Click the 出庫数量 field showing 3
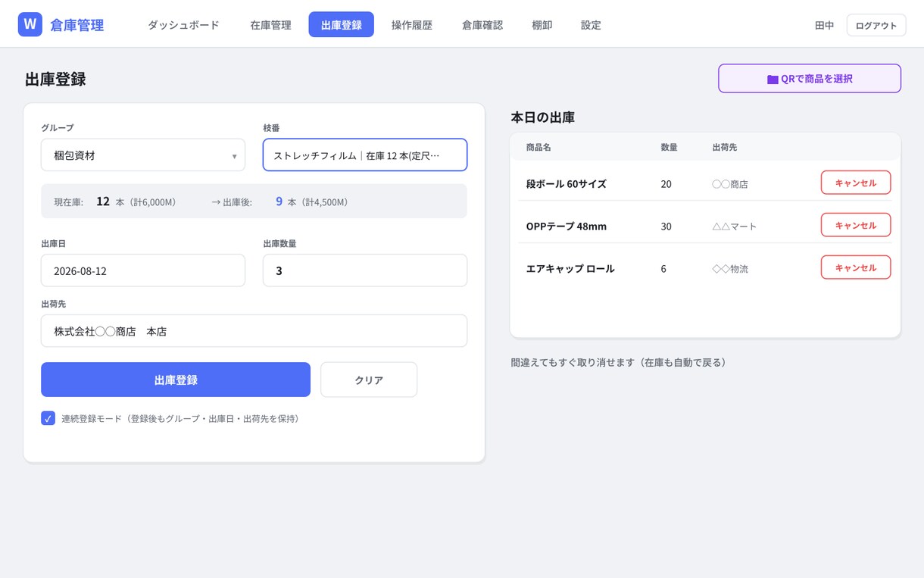Screen dimensions: 924x578 pos(365,270)
